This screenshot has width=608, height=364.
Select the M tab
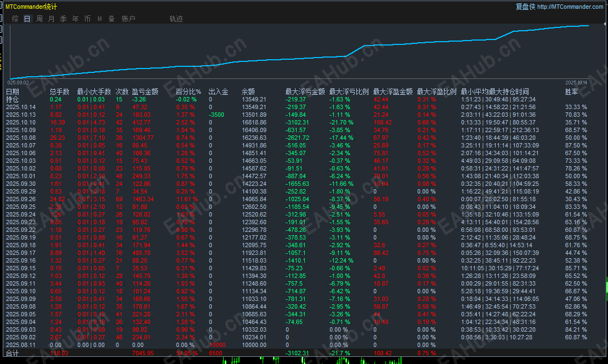pos(100,19)
